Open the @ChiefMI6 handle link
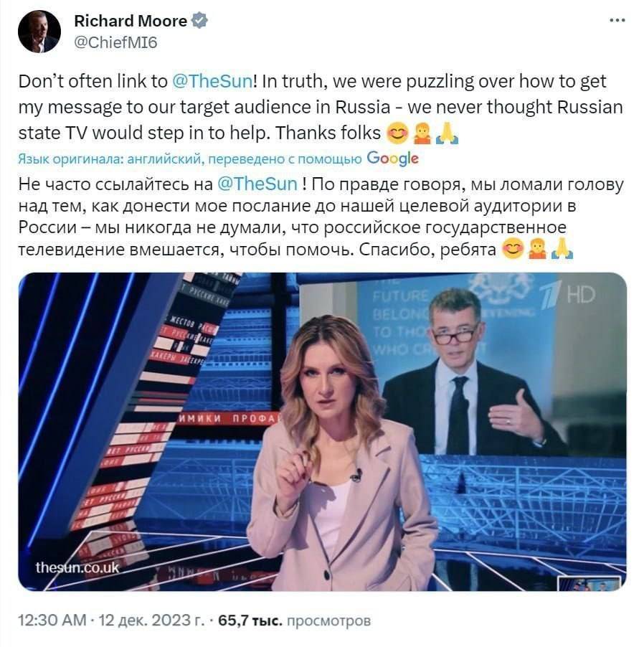 coord(115,42)
